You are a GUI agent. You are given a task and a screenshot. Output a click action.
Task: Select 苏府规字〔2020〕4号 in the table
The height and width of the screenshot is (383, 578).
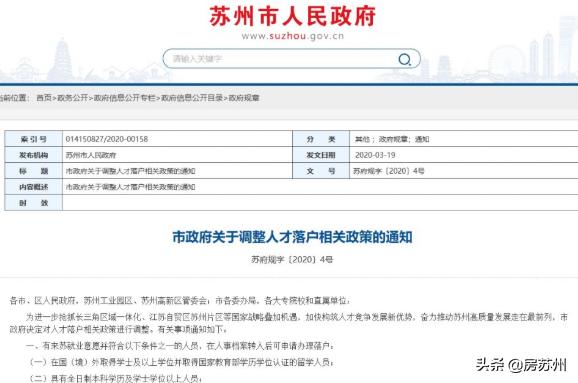[x=389, y=171]
